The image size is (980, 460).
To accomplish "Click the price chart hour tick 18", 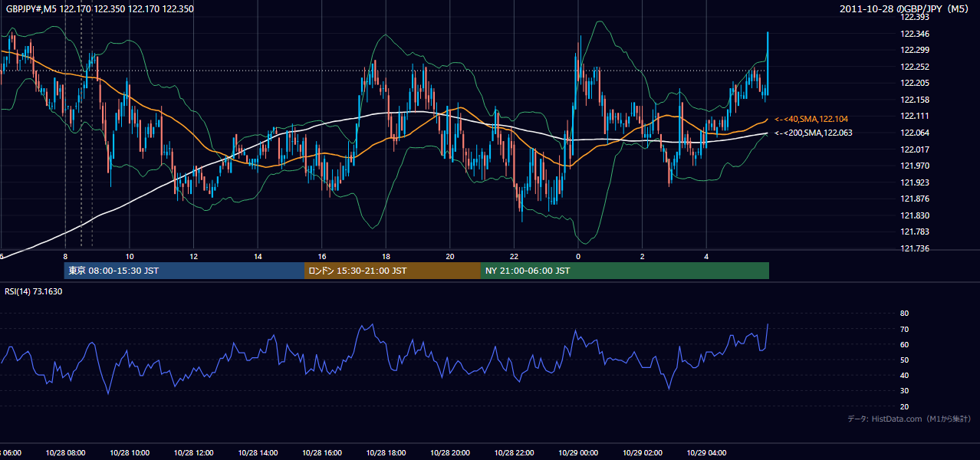I will (x=386, y=256).
